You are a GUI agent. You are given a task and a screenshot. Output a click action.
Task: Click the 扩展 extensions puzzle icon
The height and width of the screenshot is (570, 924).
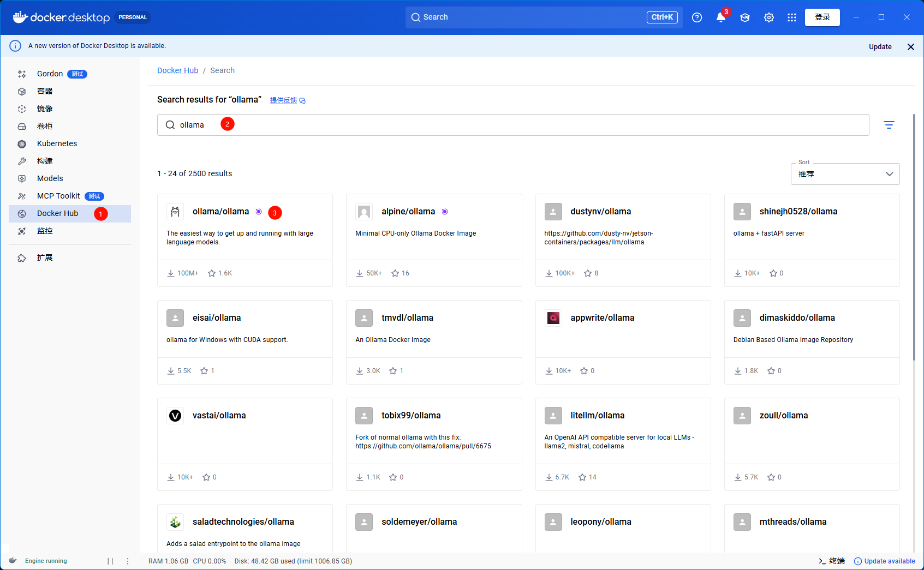22,258
